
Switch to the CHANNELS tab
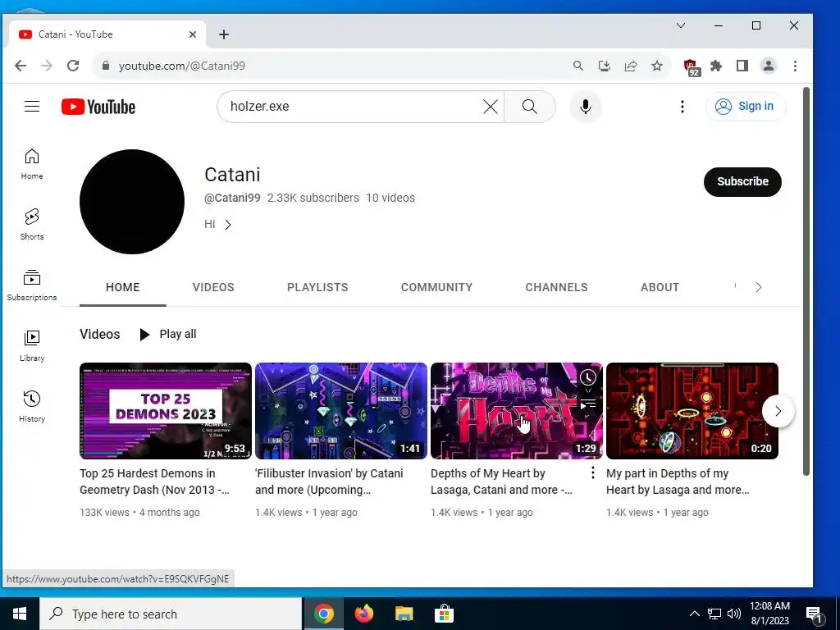556,288
